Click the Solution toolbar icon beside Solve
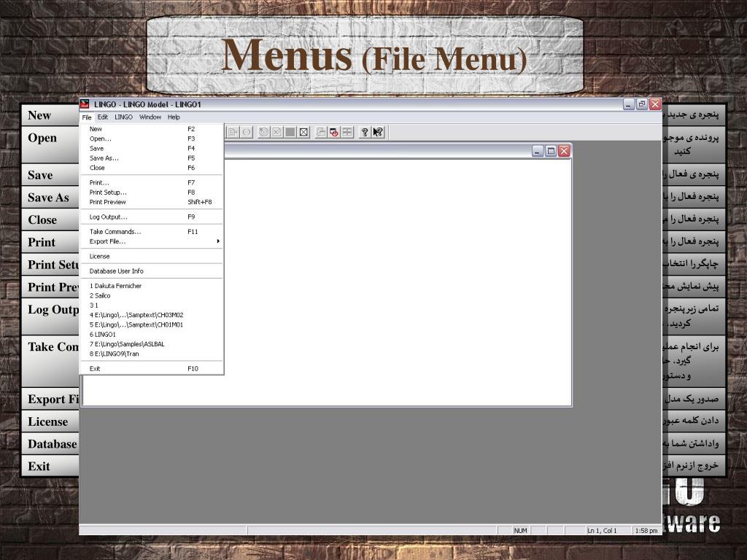This screenshot has width=747, height=560. click(x=276, y=132)
